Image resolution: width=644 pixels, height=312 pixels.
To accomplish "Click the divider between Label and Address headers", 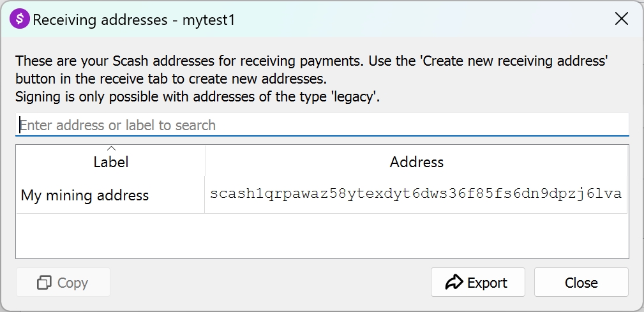I will pos(205,161).
